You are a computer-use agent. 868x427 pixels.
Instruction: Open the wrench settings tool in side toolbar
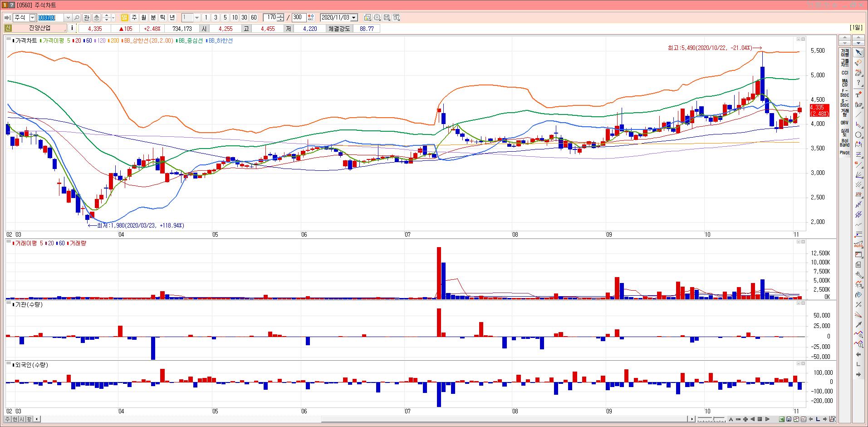click(x=858, y=275)
